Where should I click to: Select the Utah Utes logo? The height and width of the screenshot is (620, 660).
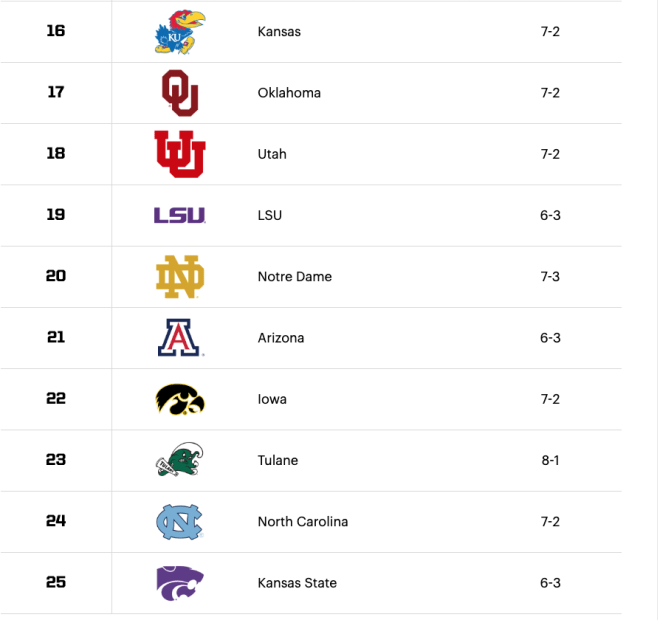click(180, 154)
